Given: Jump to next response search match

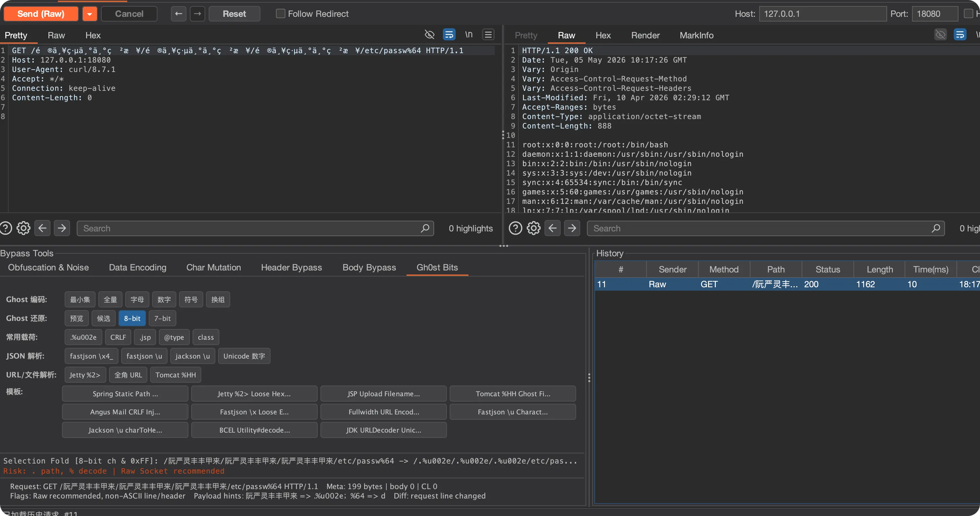Looking at the screenshot, I should (x=572, y=228).
